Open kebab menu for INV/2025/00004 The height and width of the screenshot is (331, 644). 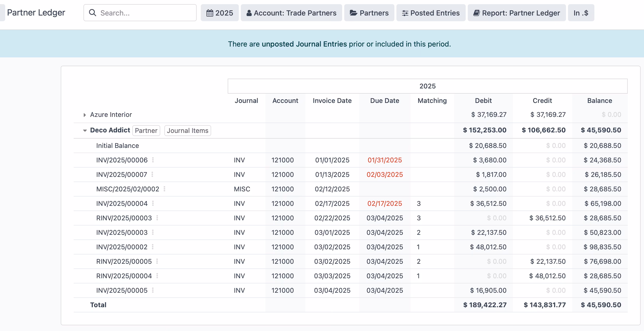coord(153,203)
